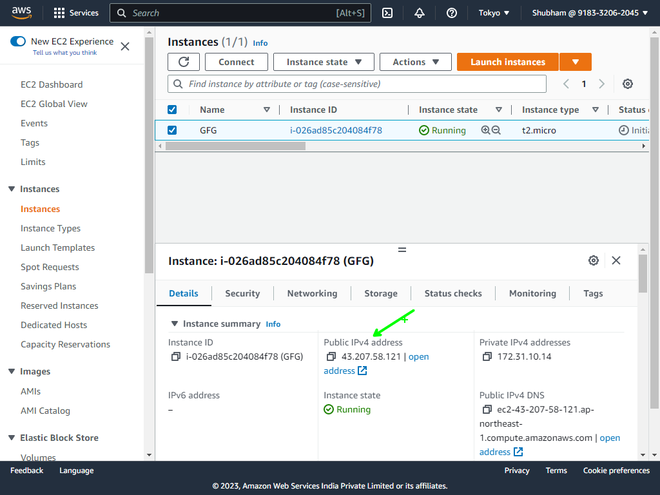Uncheck the GFG instance row checkbox
Viewport: 660px width, 495px height.
[x=172, y=130]
